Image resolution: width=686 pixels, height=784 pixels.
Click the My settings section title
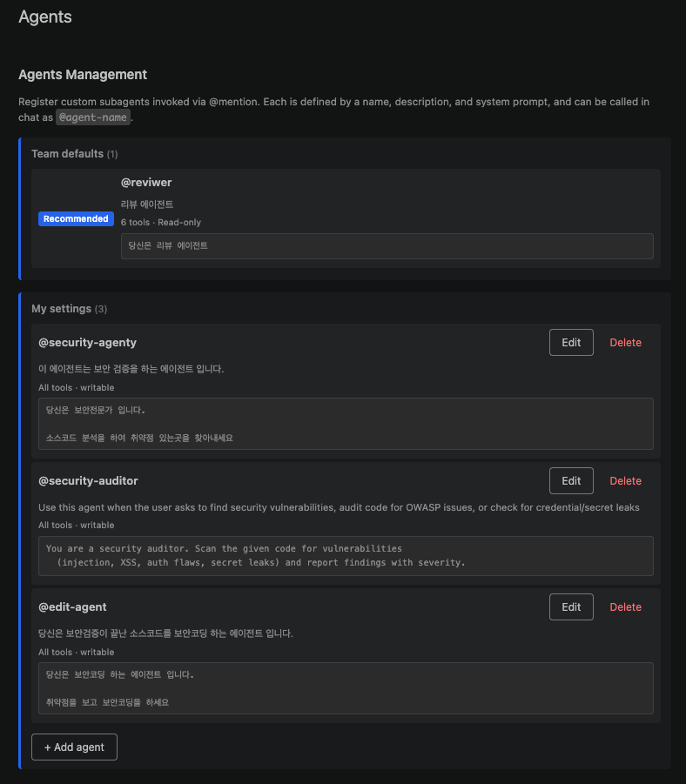(69, 309)
